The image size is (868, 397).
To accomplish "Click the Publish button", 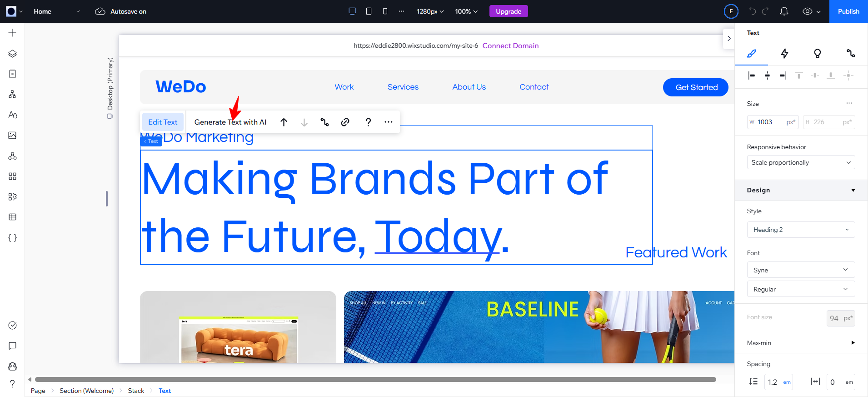I will click(848, 11).
